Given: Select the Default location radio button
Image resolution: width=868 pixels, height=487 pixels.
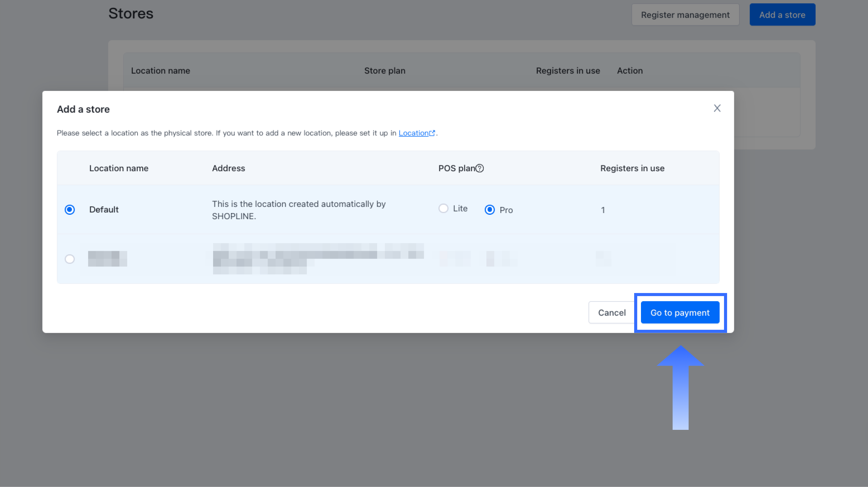Looking at the screenshot, I should 70,210.
